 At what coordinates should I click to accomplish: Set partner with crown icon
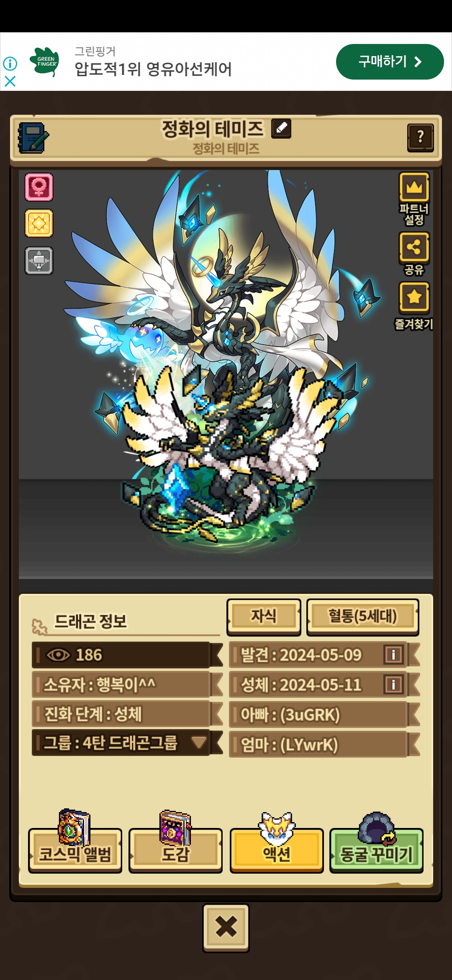tap(414, 199)
